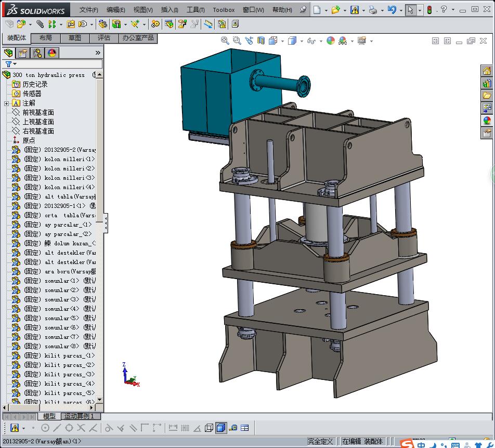Select the 前视基准面 plane in tree

point(38,112)
